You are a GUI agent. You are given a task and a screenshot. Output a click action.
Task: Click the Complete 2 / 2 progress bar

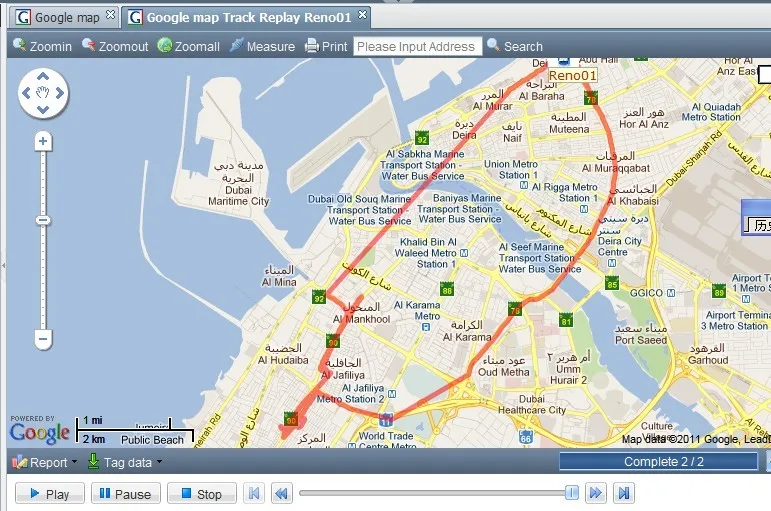coord(658,462)
